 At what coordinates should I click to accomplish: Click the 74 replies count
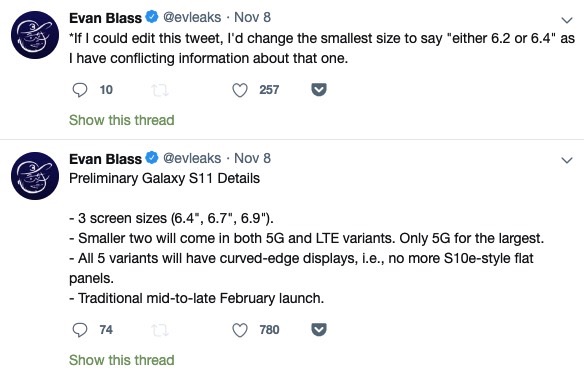106,330
